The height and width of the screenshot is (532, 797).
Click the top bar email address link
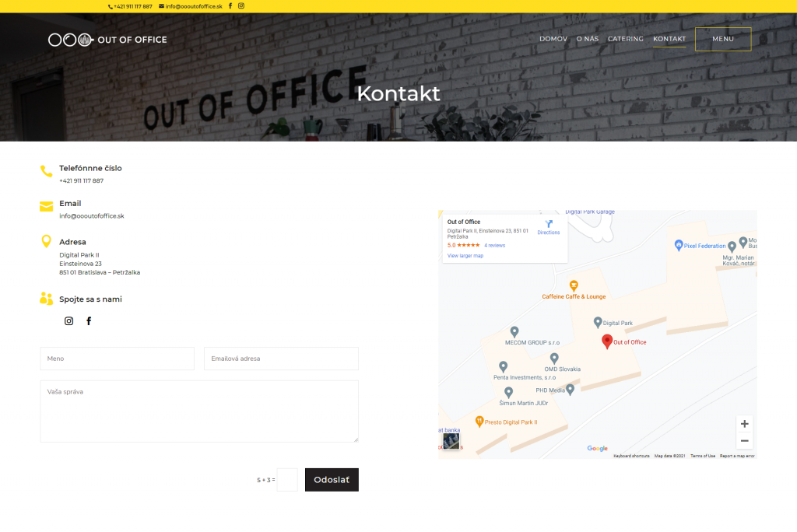(194, 6)
